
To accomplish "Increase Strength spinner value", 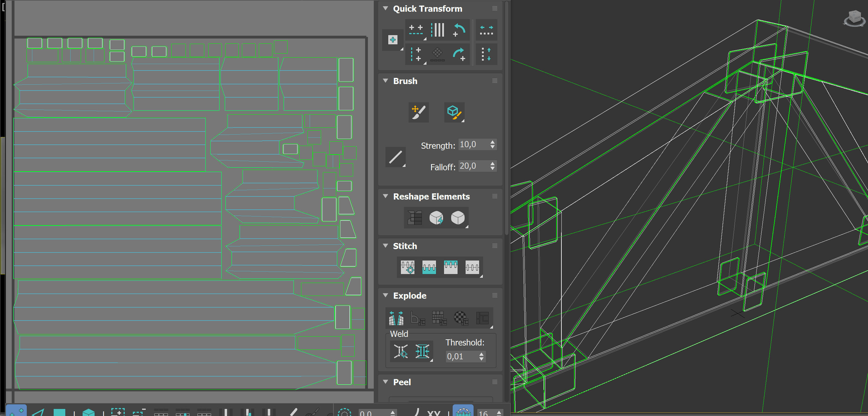I will click(493, 142).
